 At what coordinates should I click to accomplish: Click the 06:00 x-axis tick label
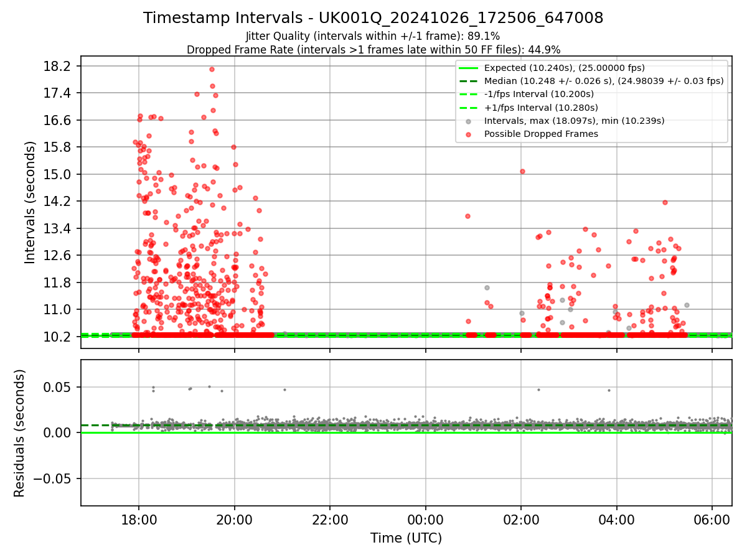[712, 519]
